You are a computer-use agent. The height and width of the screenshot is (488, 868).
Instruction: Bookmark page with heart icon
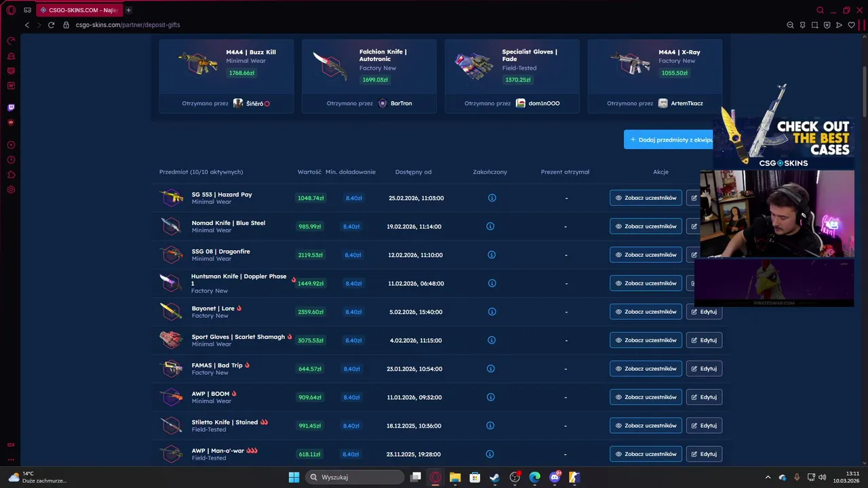coord(851,25)
